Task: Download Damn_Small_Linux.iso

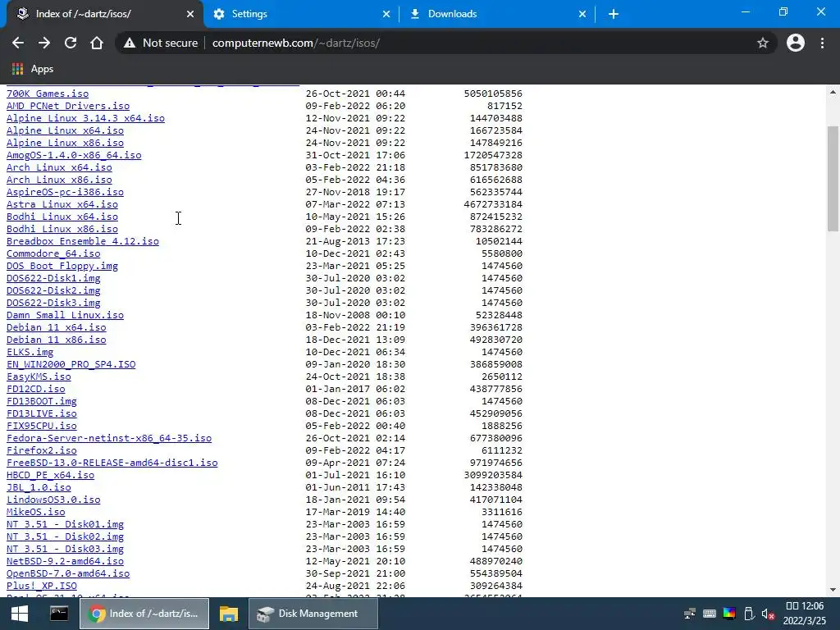Action: click(66, 316)
